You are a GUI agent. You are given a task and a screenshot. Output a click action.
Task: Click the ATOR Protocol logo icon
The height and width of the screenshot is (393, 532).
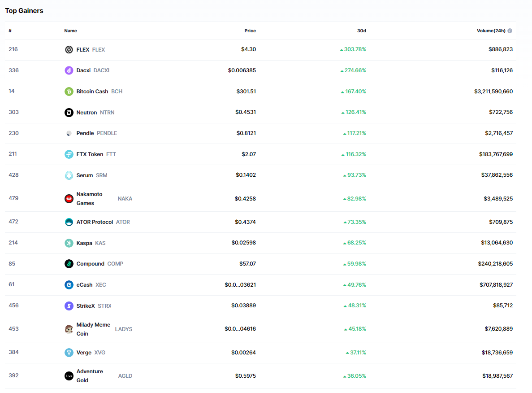tap(69, 222)
